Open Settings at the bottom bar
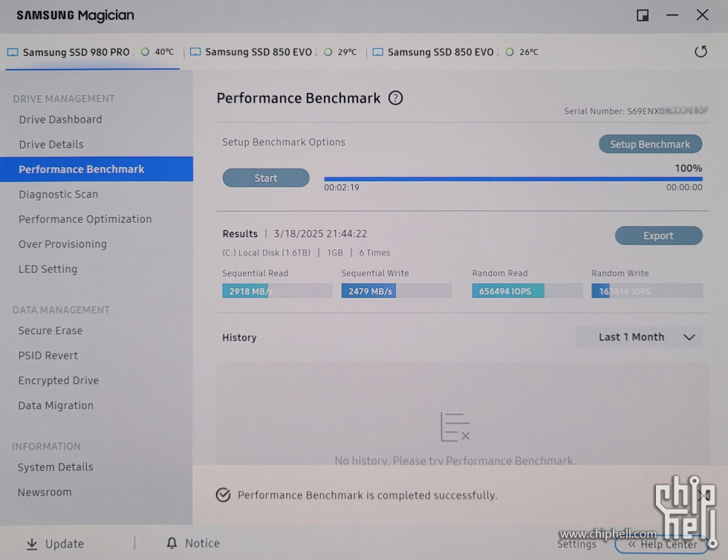Screen dimensions: 728x560 [x=576, y=544]
